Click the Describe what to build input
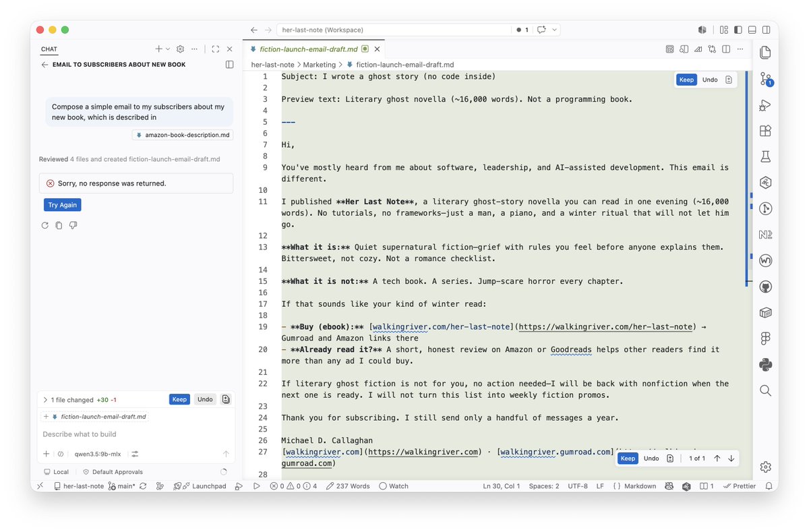Image resolution: width=809 pixels, height=532 pixels. [x=135, y=434]
